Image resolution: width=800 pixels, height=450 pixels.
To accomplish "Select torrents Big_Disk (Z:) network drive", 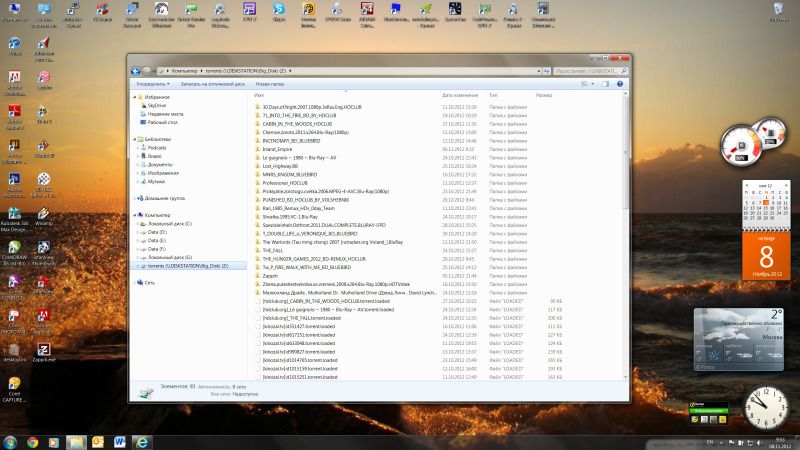I will [x=188, y=266].
